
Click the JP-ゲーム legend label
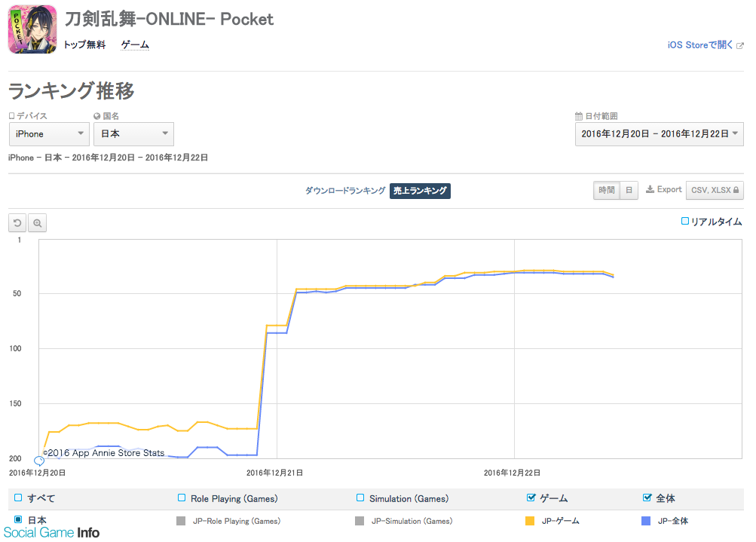(x=560, y=521)
